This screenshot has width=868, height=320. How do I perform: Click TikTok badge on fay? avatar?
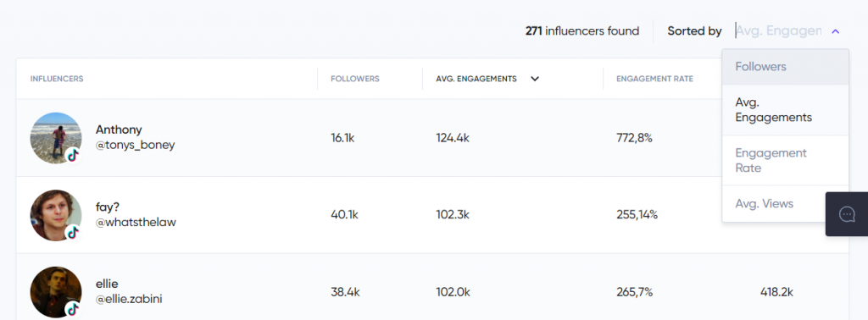pyautogui.click(x=73, y=233)
